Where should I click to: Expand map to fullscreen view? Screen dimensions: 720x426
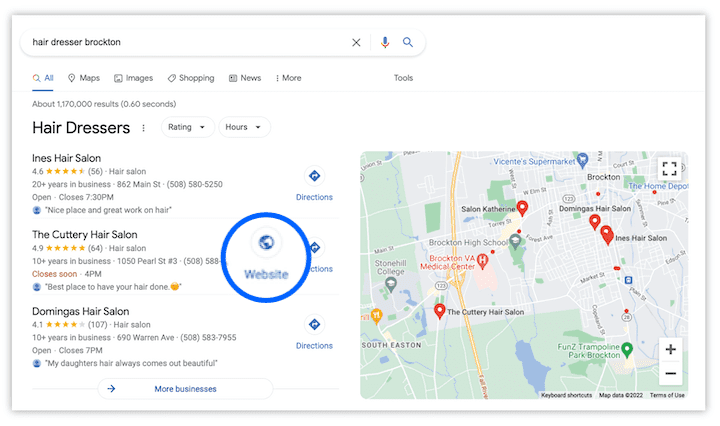(669, 168)
